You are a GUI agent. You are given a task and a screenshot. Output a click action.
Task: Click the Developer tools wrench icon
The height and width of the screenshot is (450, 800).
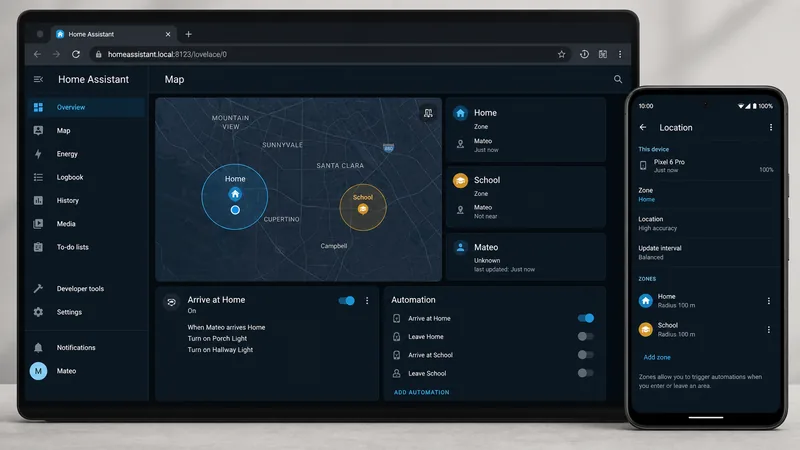pos(38,288)
